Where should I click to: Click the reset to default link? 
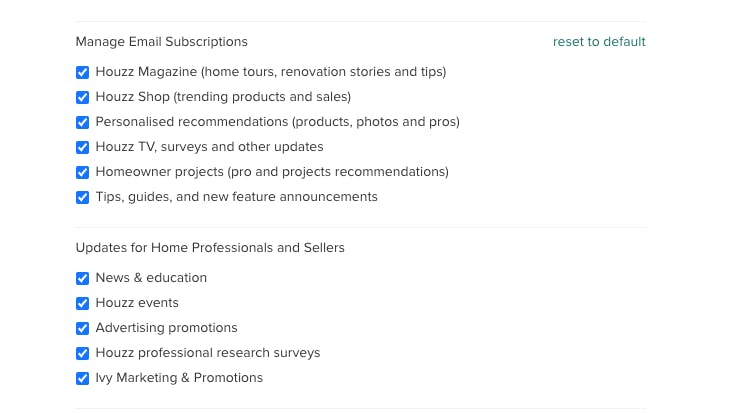tap(599, 42)
